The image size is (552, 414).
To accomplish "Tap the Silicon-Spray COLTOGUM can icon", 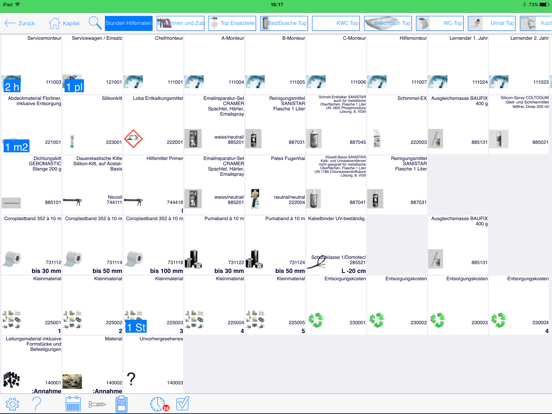I will pyautogui.click(x=498, y=139).
